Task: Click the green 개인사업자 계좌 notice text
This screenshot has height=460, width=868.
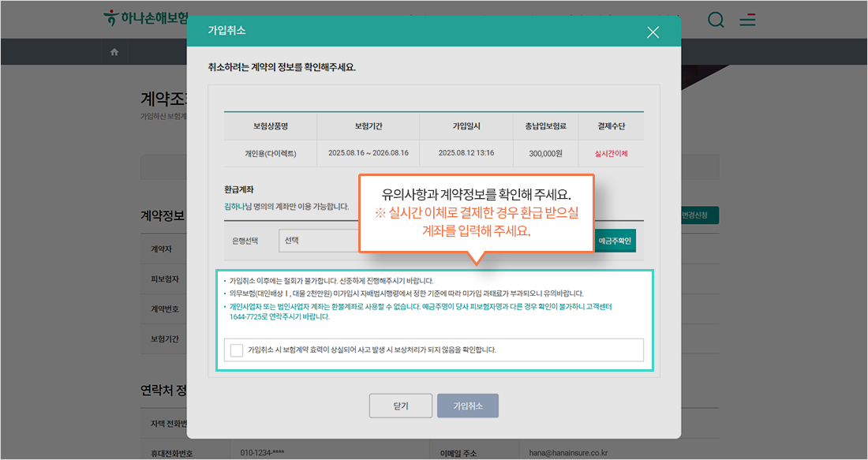Action: pos(421,312)
